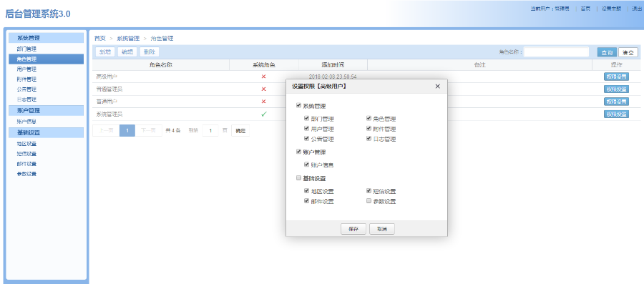Click 首页 link in top header
The image size is (644, 284).
585,9
